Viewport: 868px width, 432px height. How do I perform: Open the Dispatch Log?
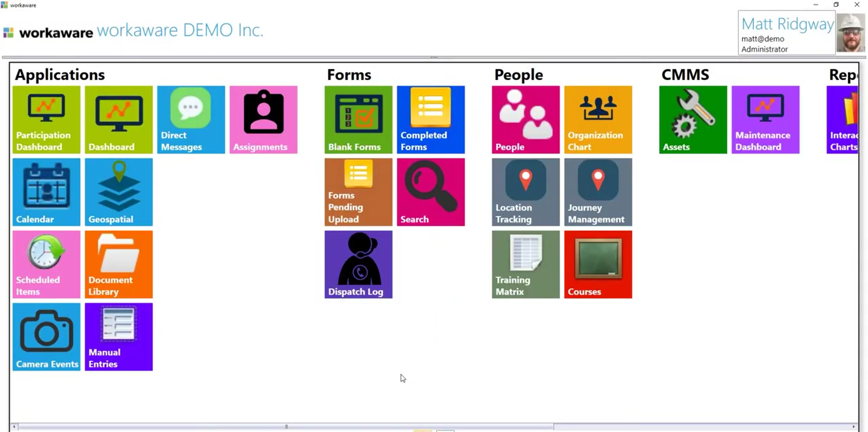[x=359, y=265]
